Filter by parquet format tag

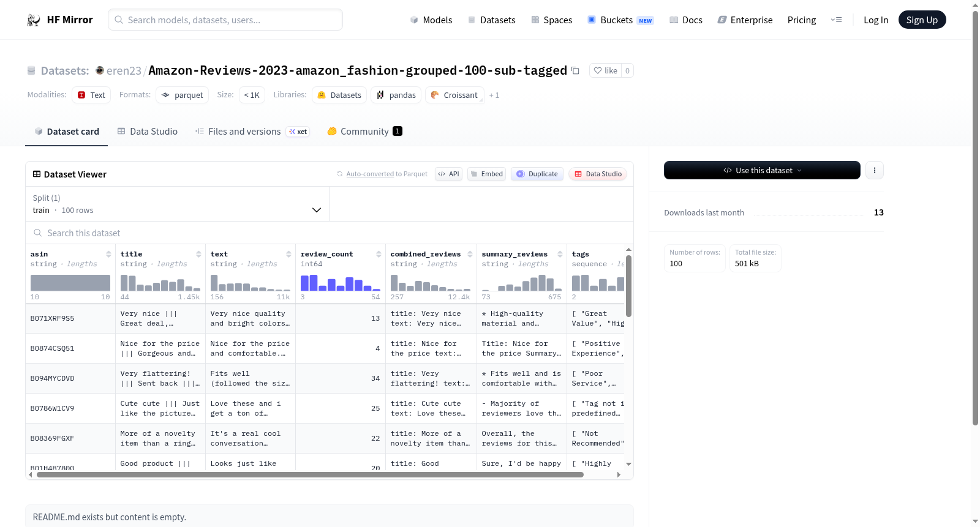coord(183,95)
